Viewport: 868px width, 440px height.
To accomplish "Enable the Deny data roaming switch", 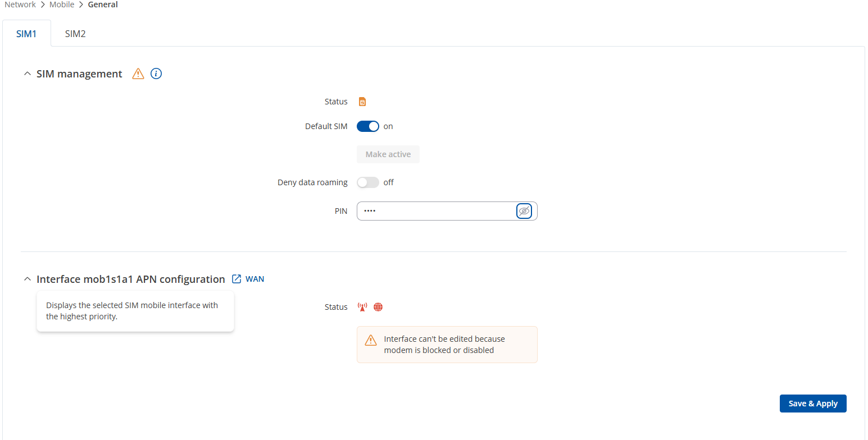I will [368, 182].
